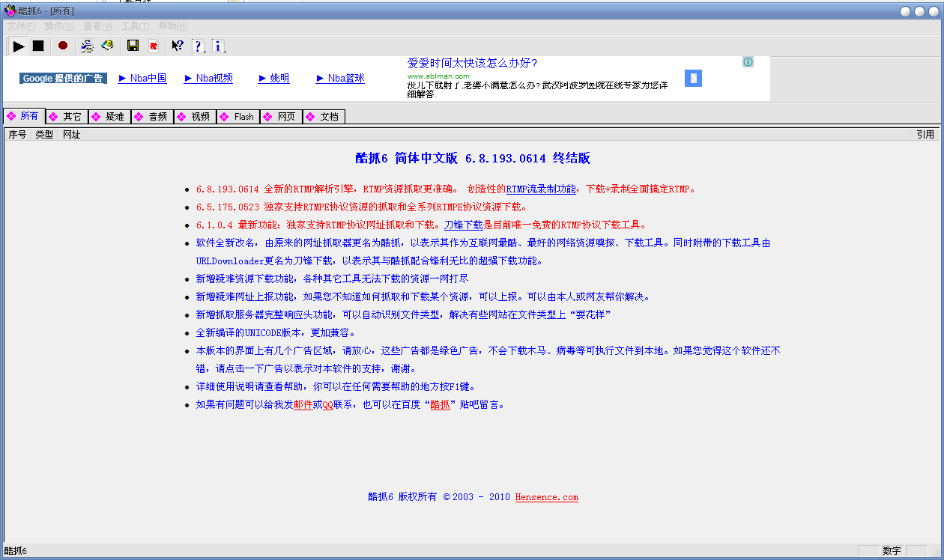Switch to the 音频 tab
This screenshot has height=560, width=944.
tap(153, 117)
